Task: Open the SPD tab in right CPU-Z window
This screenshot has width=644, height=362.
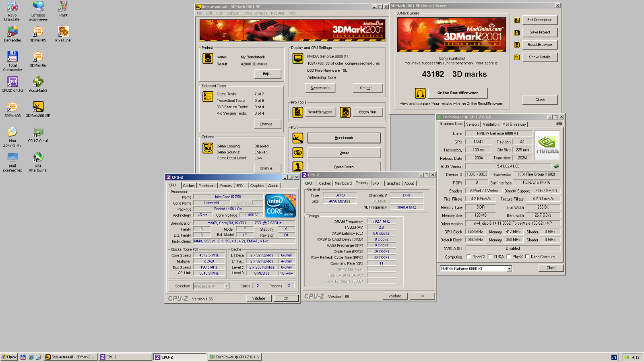Action: [376, 183]
